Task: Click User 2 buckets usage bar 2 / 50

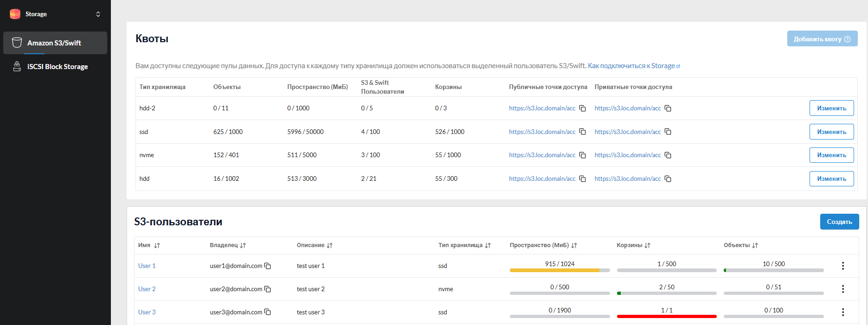Action: (667, 293)
